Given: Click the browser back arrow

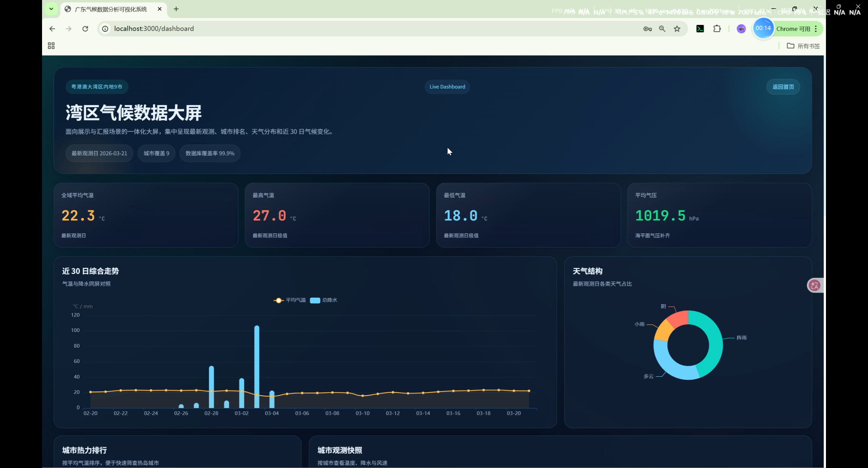Looking at the screenshot, I should pyautogui.click(x=52, y=29).
